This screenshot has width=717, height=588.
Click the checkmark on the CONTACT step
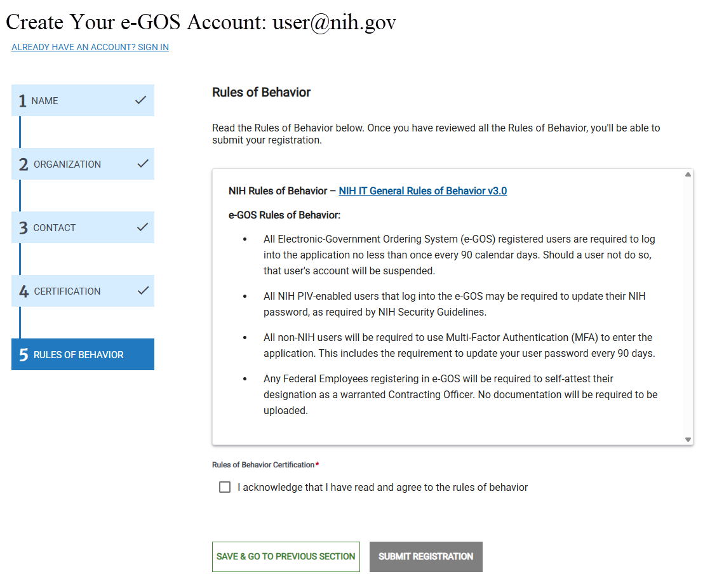142,227
